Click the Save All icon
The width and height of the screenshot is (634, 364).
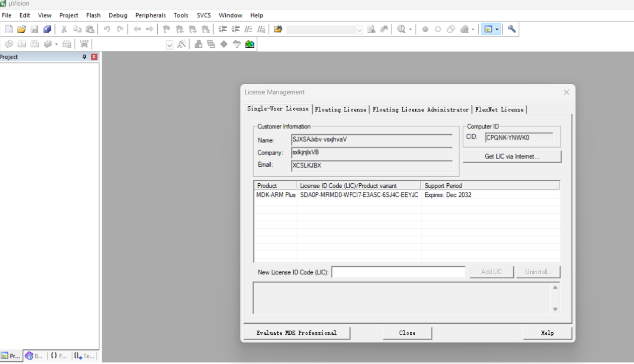point(47,29)
